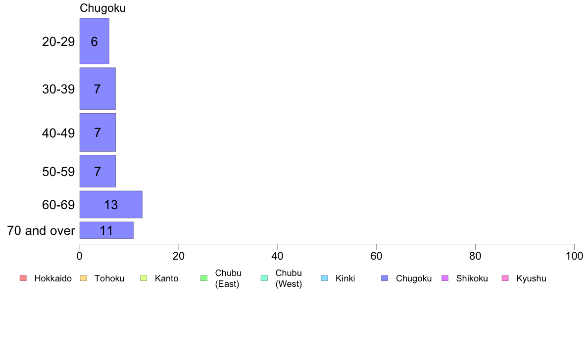Click the Hokkaido legend label text
The height and width of the screenshot is (364, 588).
point(53,278)
